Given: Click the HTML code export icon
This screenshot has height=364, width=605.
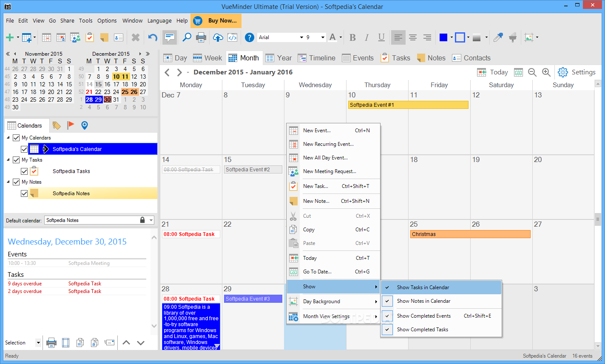Looking at the screenshot, I should pyautogui.click(x=233, y=37).
